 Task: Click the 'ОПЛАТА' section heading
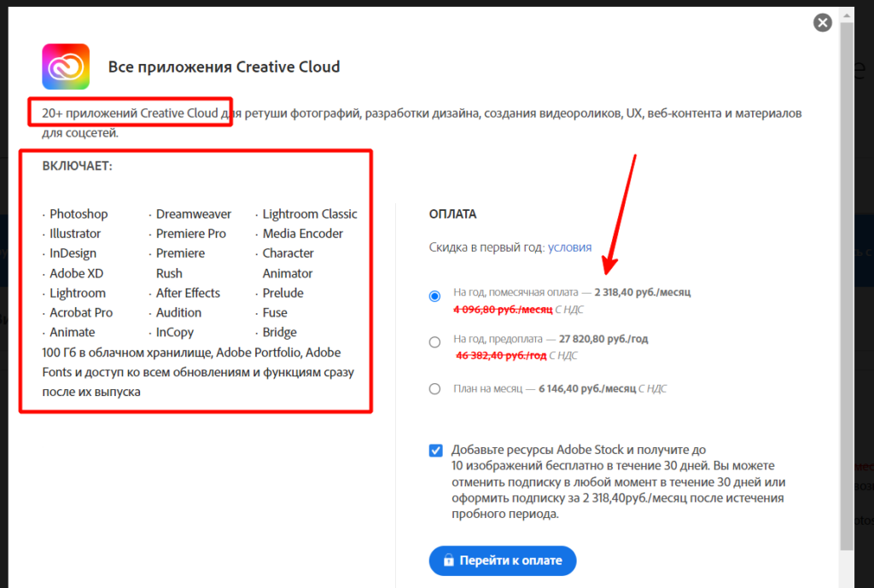(x=452, y=214)
